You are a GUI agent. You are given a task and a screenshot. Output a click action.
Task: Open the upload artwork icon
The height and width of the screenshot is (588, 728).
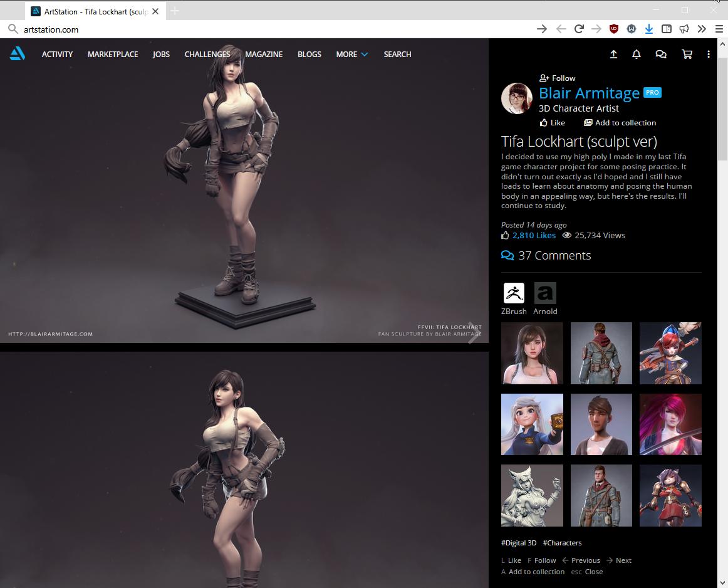coord(613,55)
